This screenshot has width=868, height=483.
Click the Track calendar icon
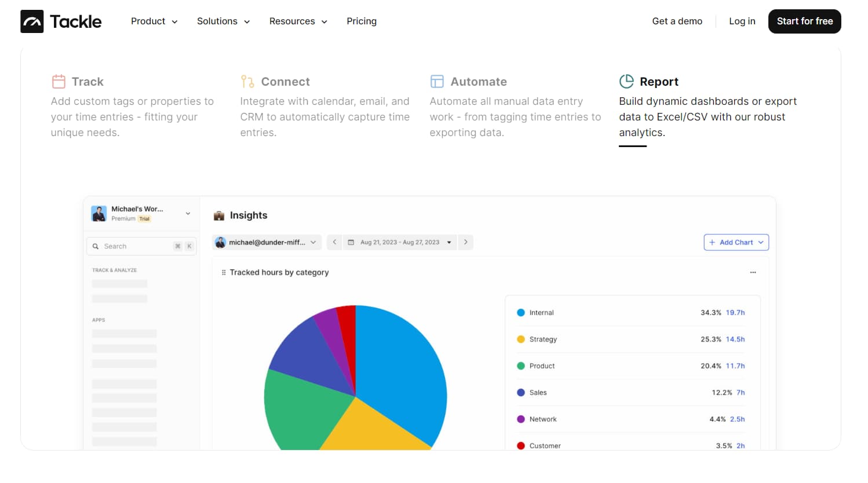[59, 82]
